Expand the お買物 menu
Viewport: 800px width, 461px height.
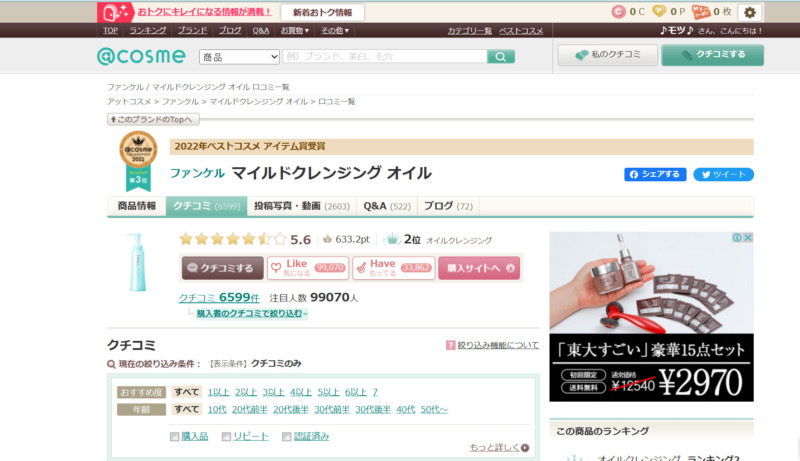pos(294,31)
